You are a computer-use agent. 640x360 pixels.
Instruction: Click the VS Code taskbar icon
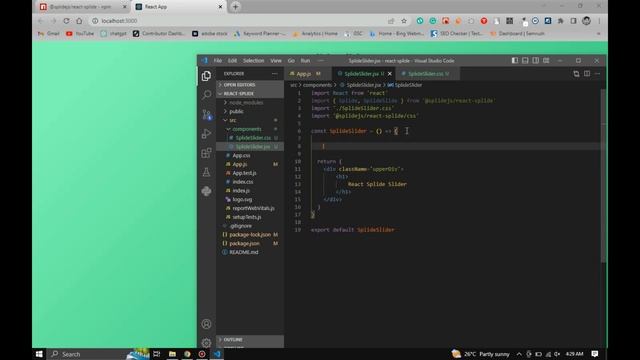(217, 354)
